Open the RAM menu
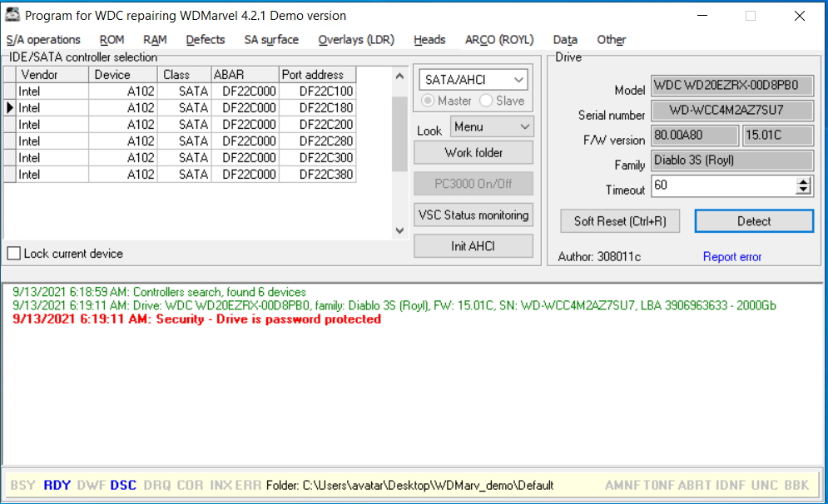The image size is (828, 504). [155, 40]
